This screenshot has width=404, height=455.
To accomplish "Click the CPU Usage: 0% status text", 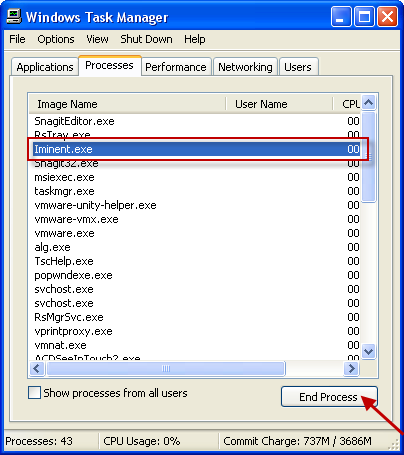I will pos(142,441).
